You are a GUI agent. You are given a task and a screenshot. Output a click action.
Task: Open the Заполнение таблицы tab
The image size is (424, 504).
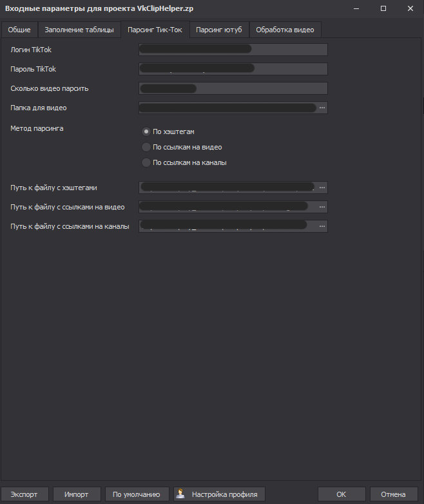[79, 30]
